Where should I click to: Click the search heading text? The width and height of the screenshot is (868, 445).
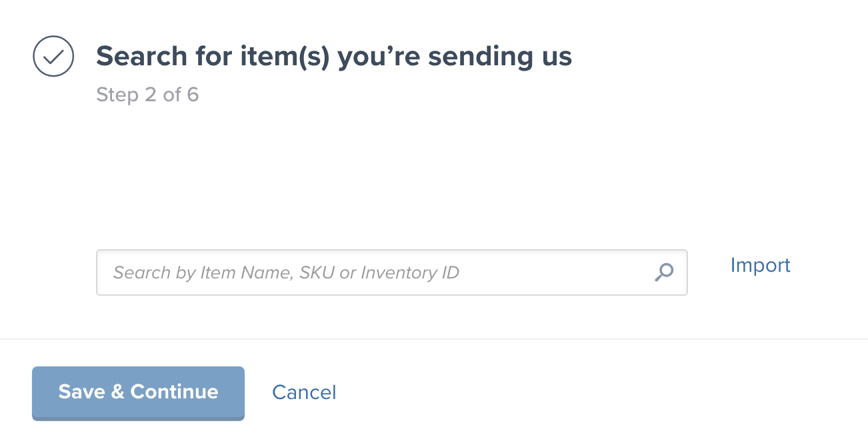click(333, 56)
